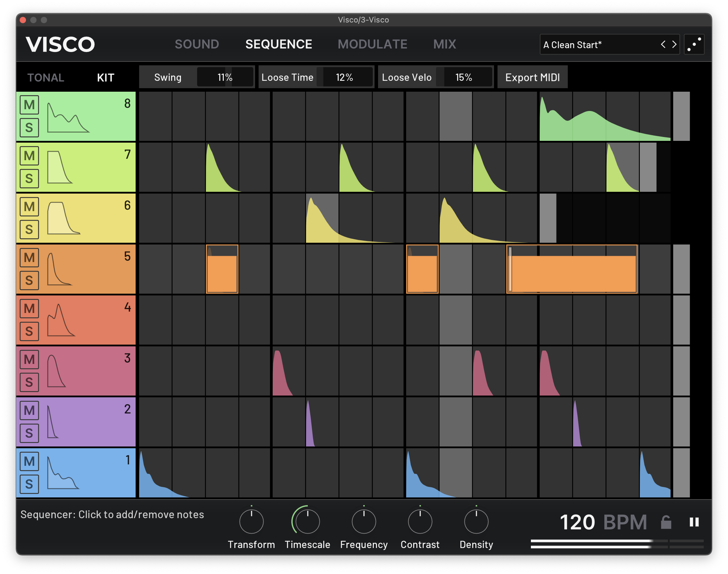Click the Loose Velo 15% slider
Image resolution: width=728 pixels, height=574 pixels.
pos(464,77)
